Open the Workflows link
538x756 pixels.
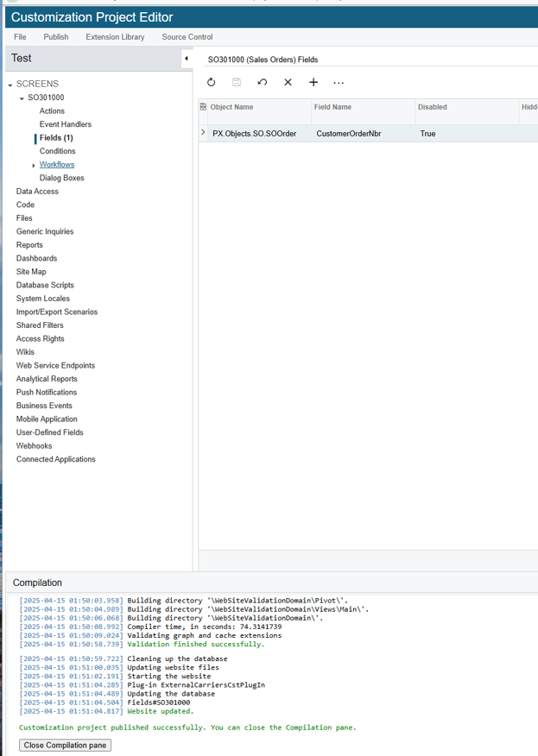[57, 165]
